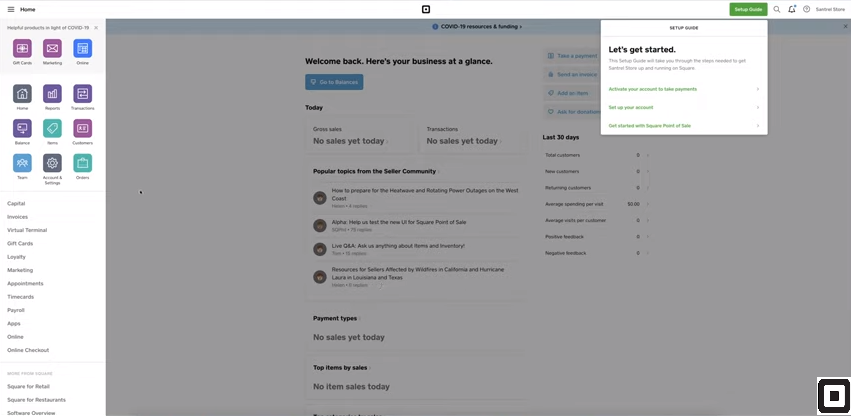Screen dimensions: 851x416
Task: Open the Gift Cards icon tile
Action: point(22,48)
